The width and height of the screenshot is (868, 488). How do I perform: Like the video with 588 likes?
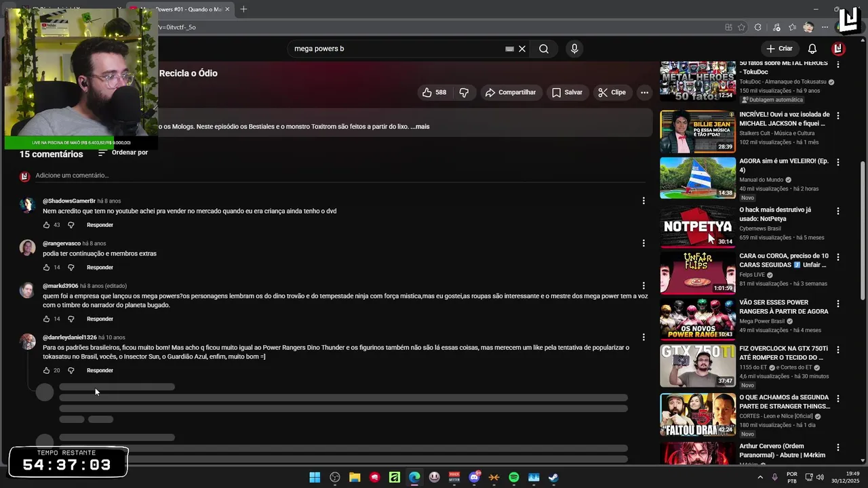coord(435,92)
